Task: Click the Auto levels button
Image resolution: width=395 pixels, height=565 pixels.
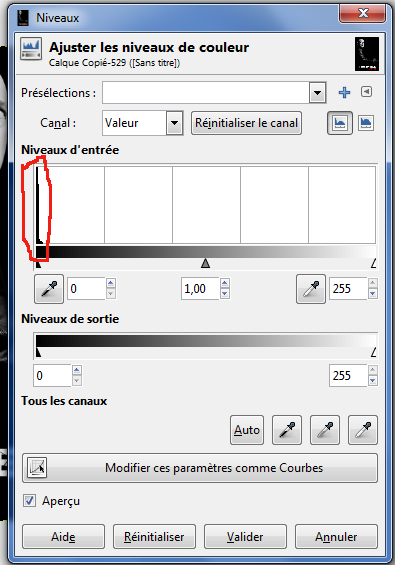Action: pos(247,430)
